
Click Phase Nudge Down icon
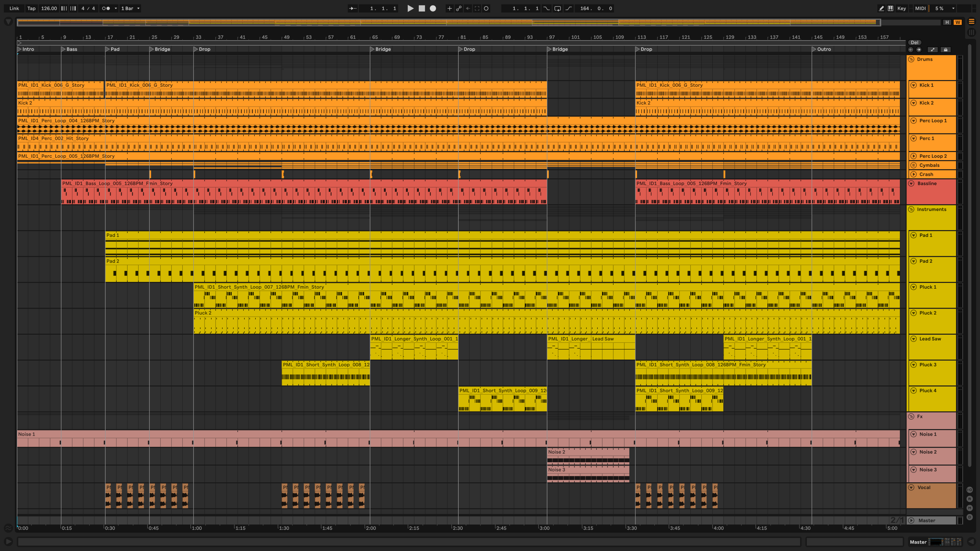click(x=64, y=8)
